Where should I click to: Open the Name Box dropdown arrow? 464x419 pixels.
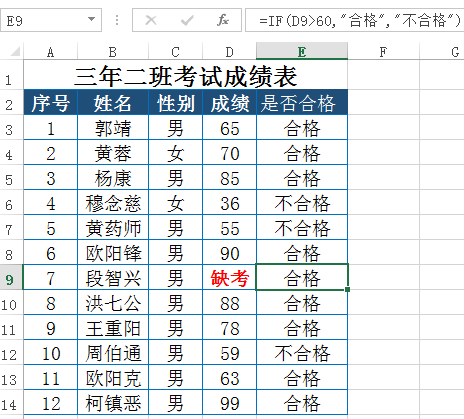click(x=91, y=19)
